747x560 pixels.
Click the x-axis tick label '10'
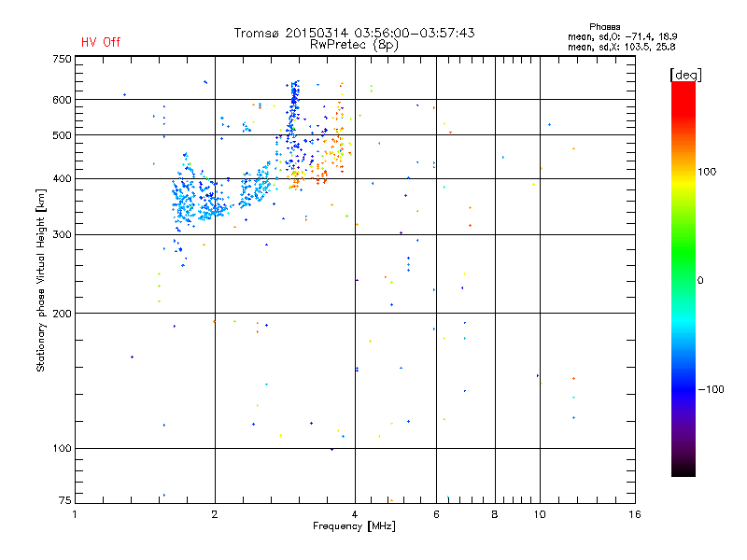(540, 514)
